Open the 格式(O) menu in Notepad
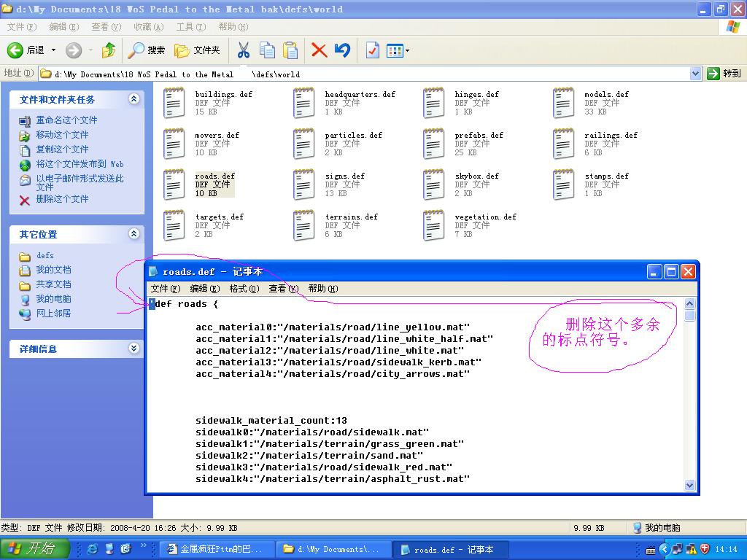 (244, 289)
